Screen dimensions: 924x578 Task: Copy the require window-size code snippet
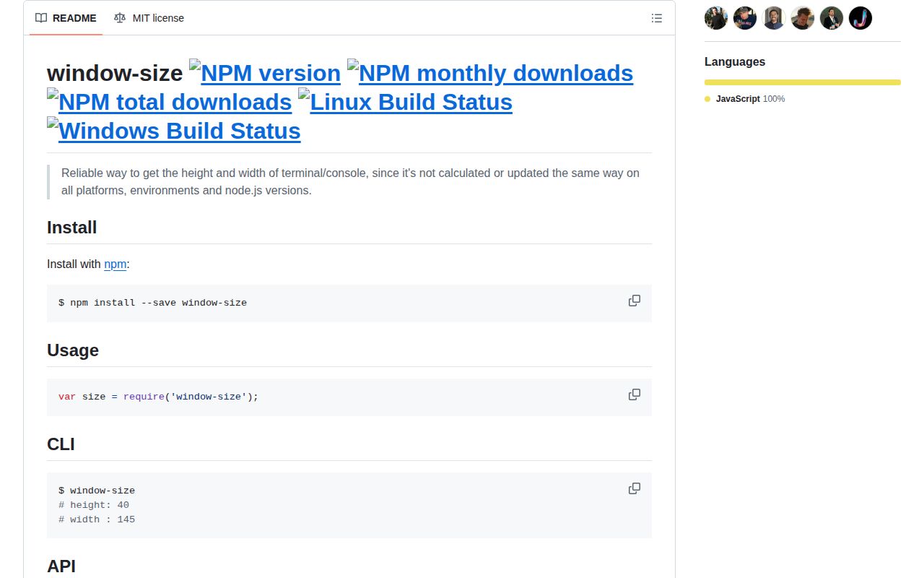click(x=635, y=394)
